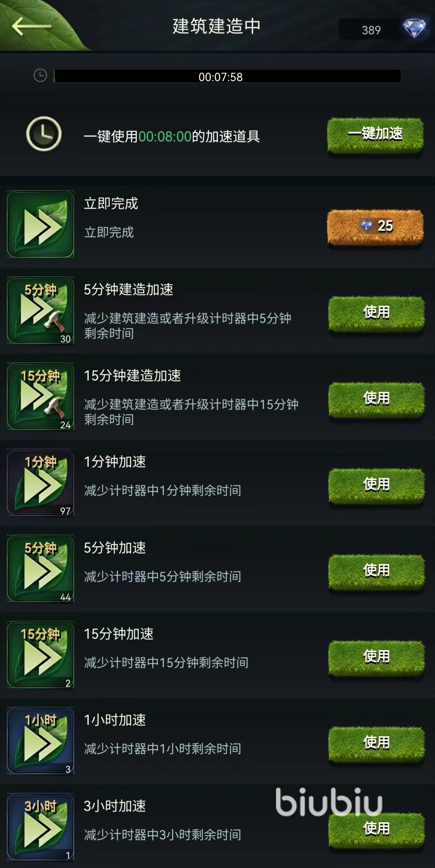Pay 25 diamonds to finish instantly
The width and height of the screenshot is (435, 868).
[375, 227]
